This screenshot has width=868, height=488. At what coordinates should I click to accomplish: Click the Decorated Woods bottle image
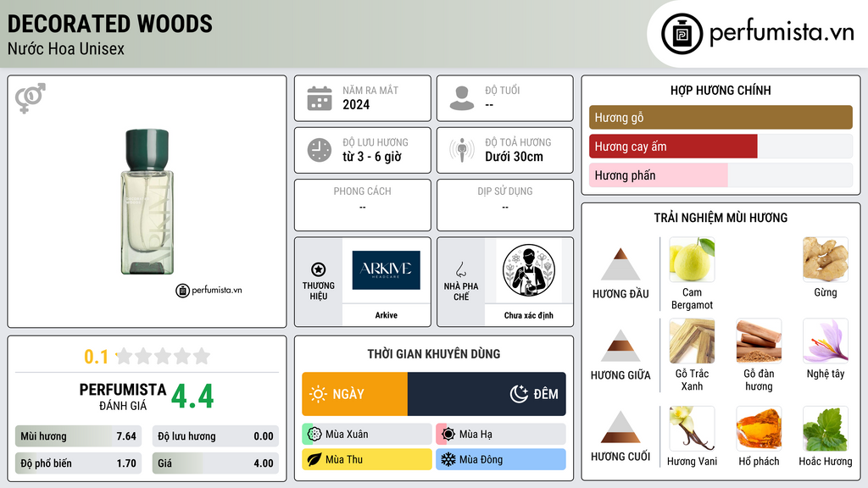coord(147,202)
